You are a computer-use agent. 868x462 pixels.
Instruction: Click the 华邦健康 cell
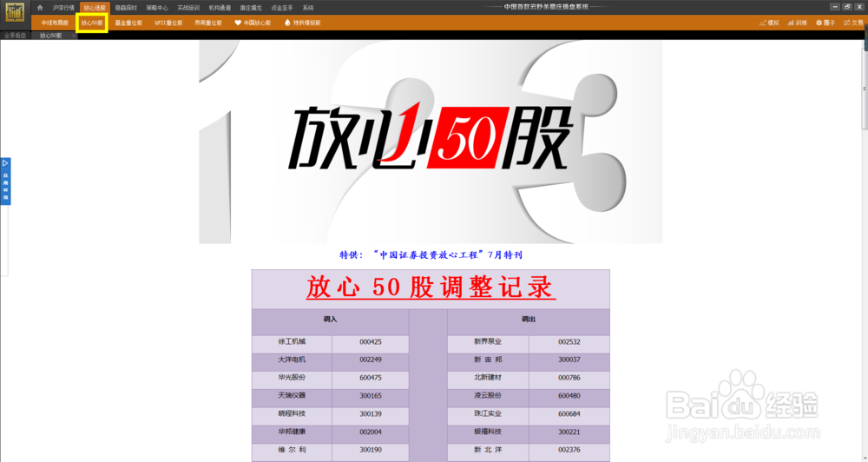click(x=292, y=432)
